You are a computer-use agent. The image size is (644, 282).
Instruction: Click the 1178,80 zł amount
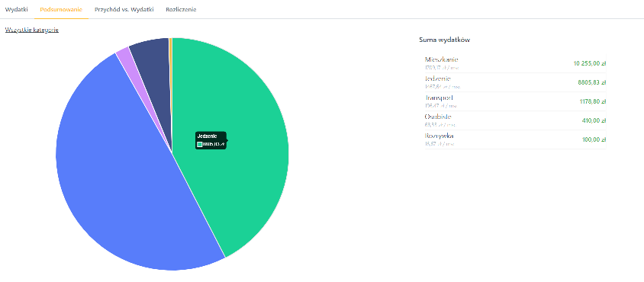point(592,101)
